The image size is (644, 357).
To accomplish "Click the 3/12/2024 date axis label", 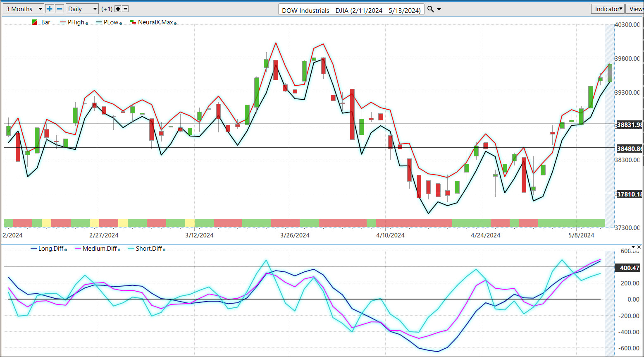I will 199,235.
